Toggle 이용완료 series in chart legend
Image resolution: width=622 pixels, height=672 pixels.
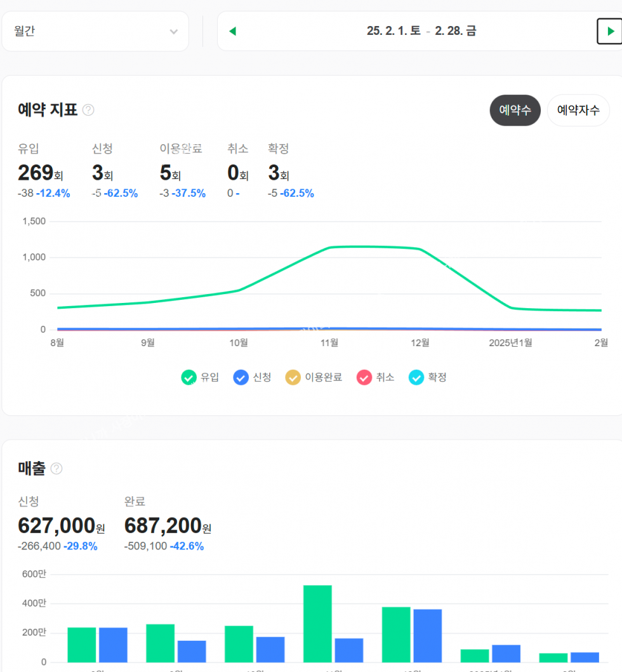tap(314, 377)
